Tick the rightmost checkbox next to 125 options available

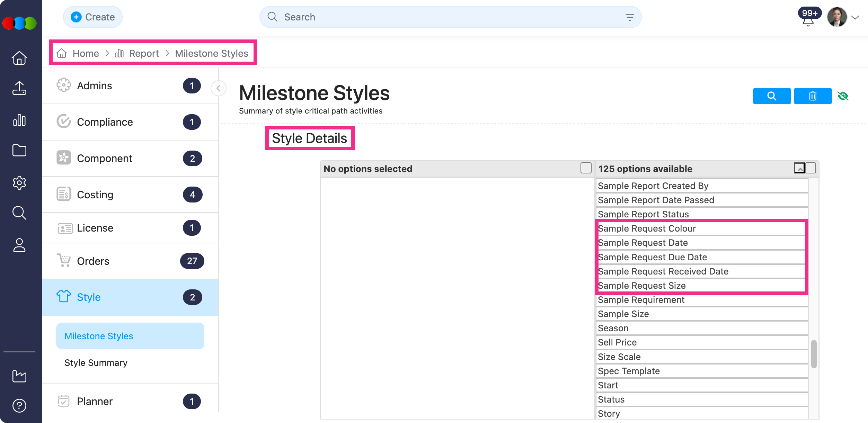coord(811,168)
